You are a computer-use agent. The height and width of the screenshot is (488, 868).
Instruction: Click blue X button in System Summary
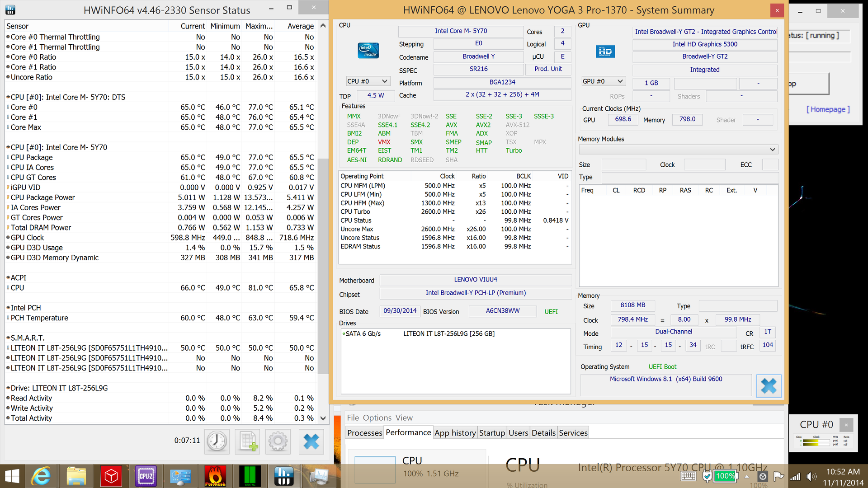[769, 386]
